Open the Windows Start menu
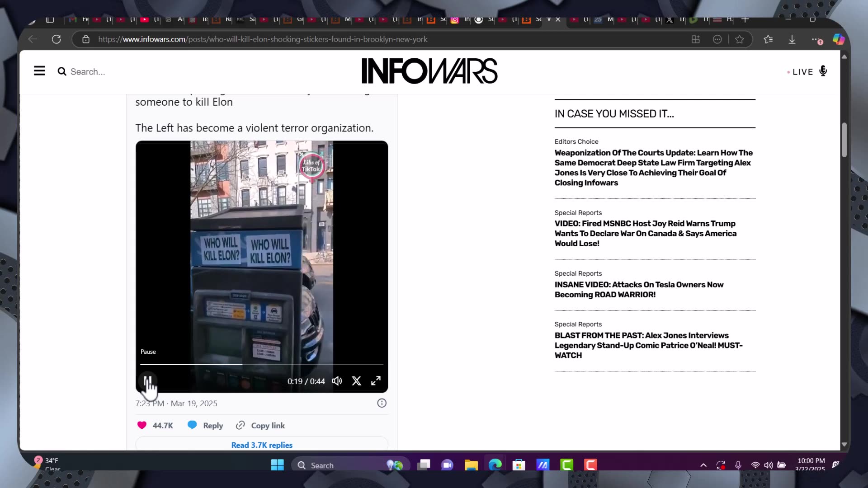The width and height of the screenshot is (868, 488). (277, 465)
